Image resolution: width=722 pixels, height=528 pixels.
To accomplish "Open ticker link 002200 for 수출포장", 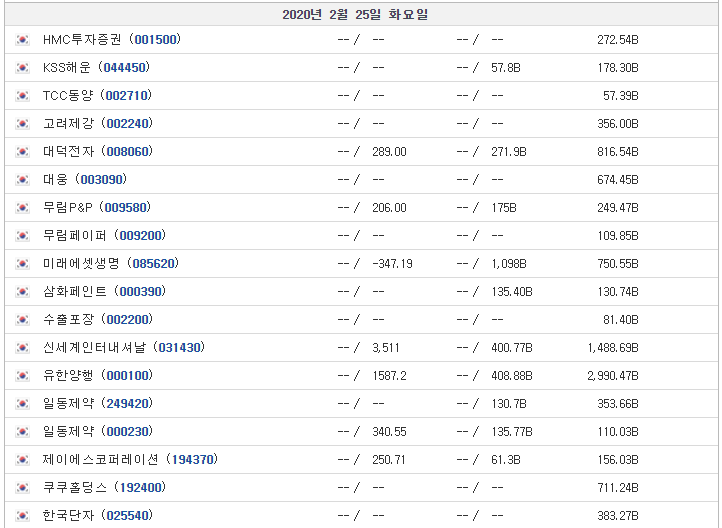I will tap(128, 319).
